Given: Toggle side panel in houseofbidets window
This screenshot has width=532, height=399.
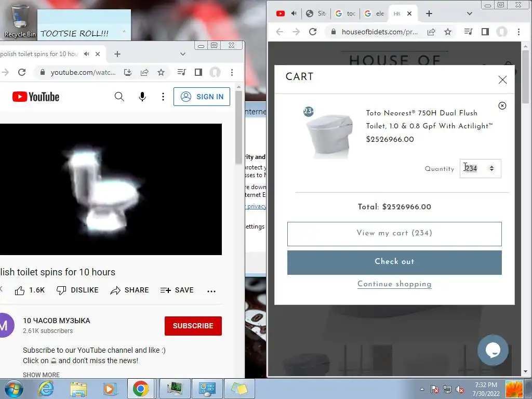Looking at the screenshot, I should (485, 32).
